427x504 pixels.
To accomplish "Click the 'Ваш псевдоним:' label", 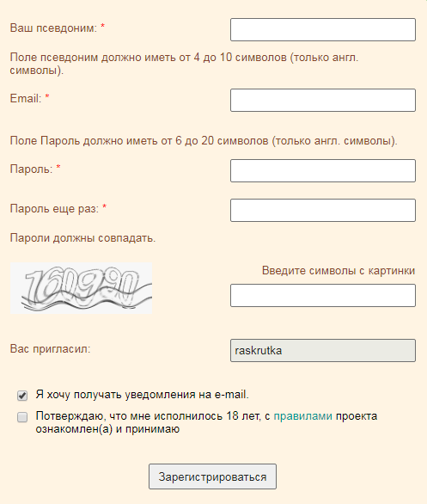I will (53, 28).
